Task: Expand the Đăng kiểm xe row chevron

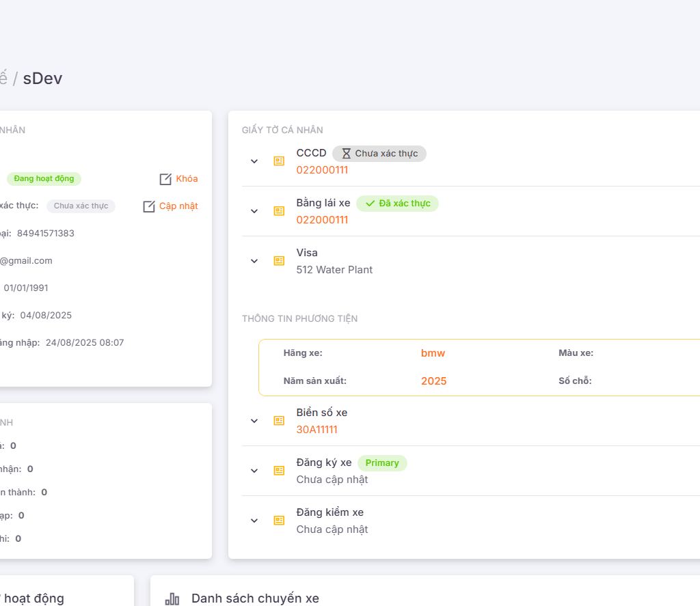Action: pyautogui.click(x=254, y=521)
